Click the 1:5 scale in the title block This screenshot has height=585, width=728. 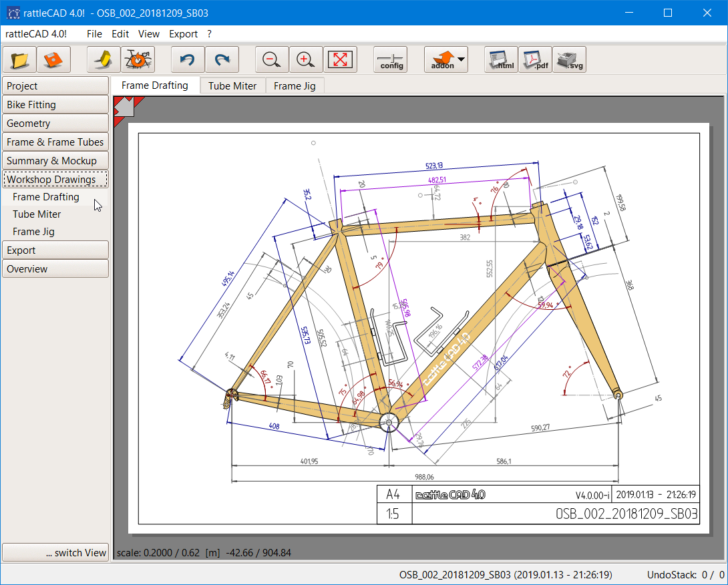click(x=392, y=514)
